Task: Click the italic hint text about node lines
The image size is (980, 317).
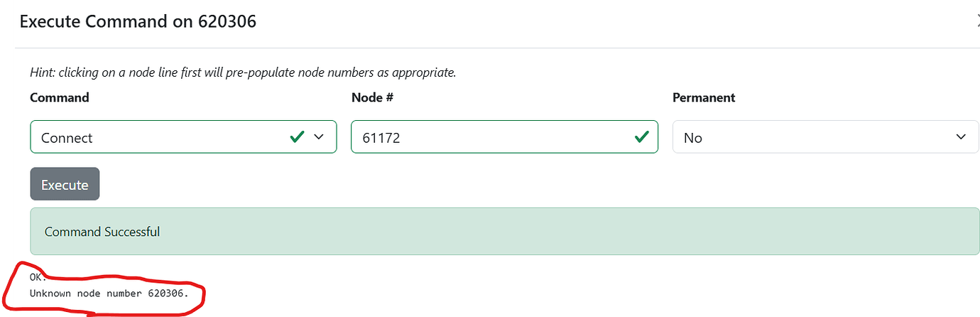Action: tap(242, 72)
